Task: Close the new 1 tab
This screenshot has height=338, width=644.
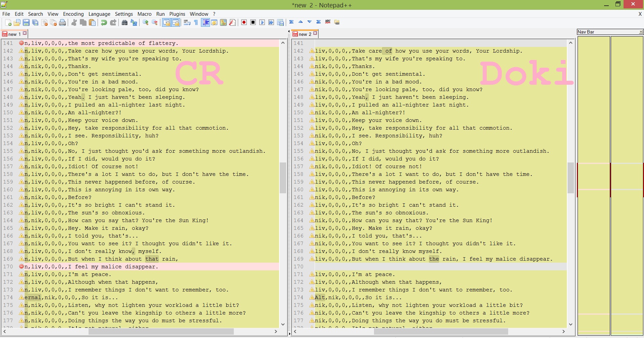Action: [25, 33]
